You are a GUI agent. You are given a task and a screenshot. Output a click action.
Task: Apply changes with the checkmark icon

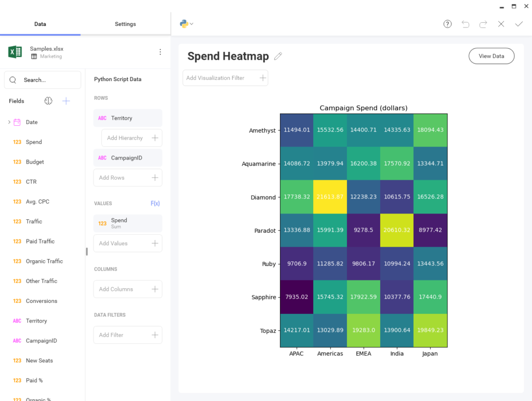(x=518, y=24)
